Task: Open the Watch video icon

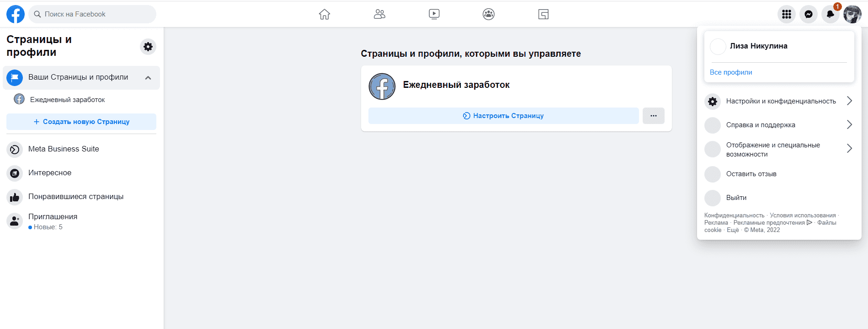Action: tap(434, 14)
